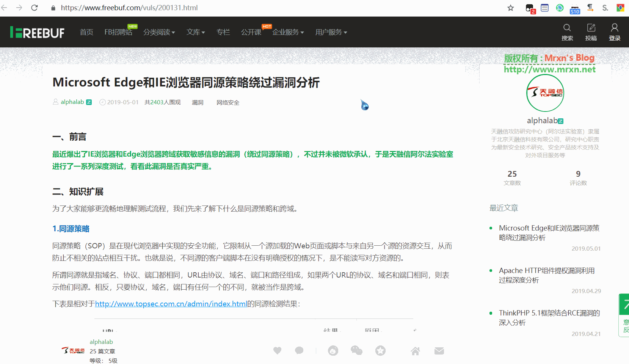Screen dimensions: 629x364
Task: Share to Weibo via bottom bar icon
Action: pyautogui.click(x=333, y=351)
